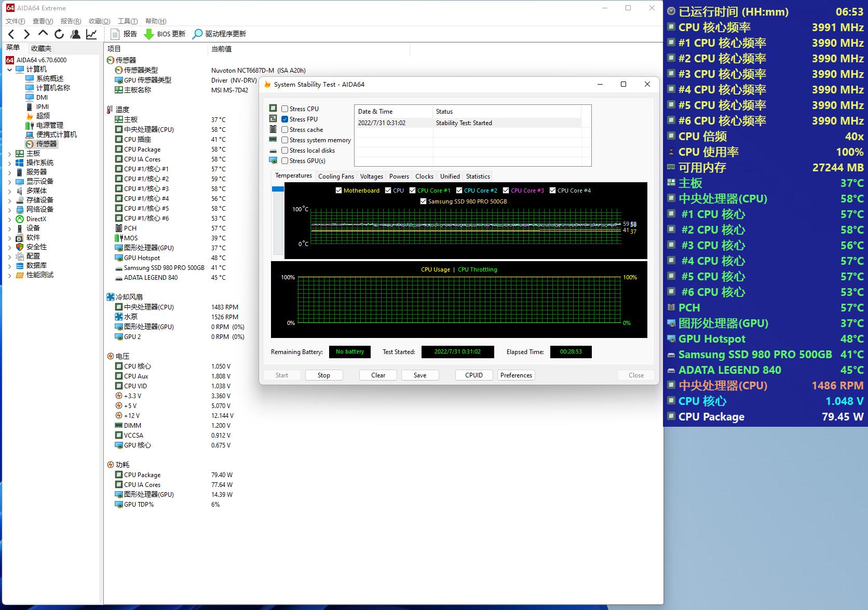Click the graph chart icon in toolbar

[91, 34]
